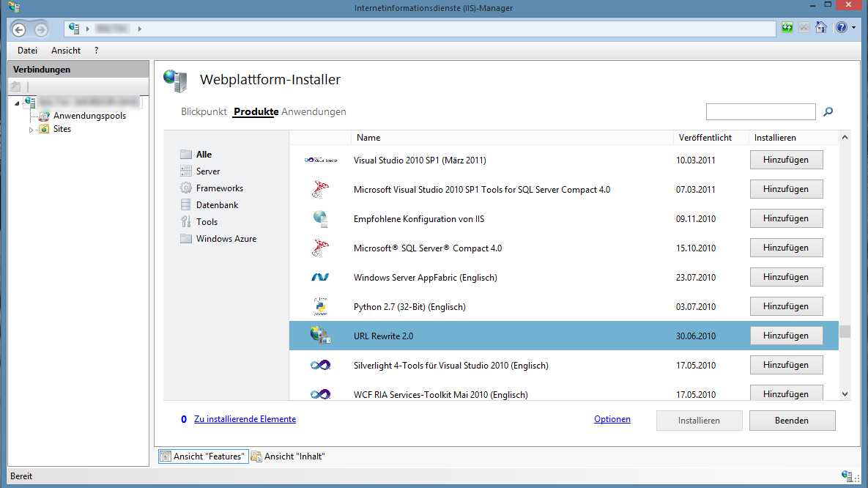Viewport: 868px width, 488px height.
Task: Click the Silverlight 4-Tools icon
Action: point(320,365)
